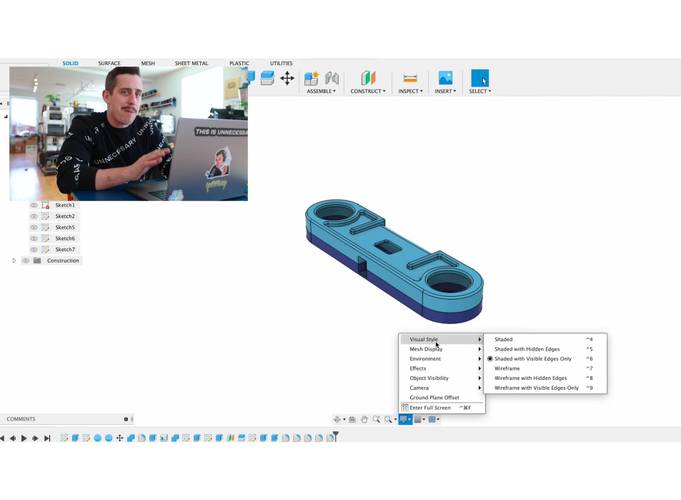Open the CONSTRUCT dropdown menu

368,91
